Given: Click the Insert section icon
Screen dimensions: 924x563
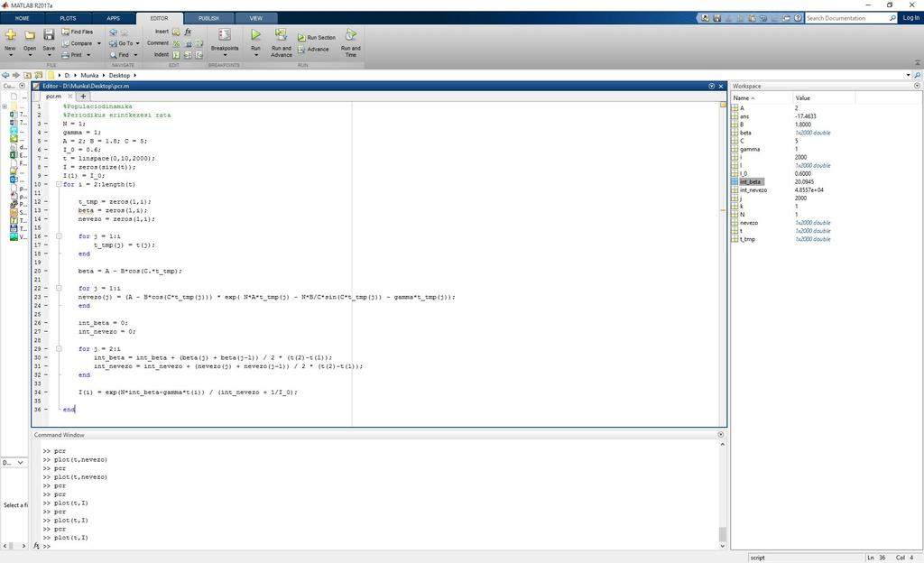Looking at the screenshot, I should (x=176, y=32).
